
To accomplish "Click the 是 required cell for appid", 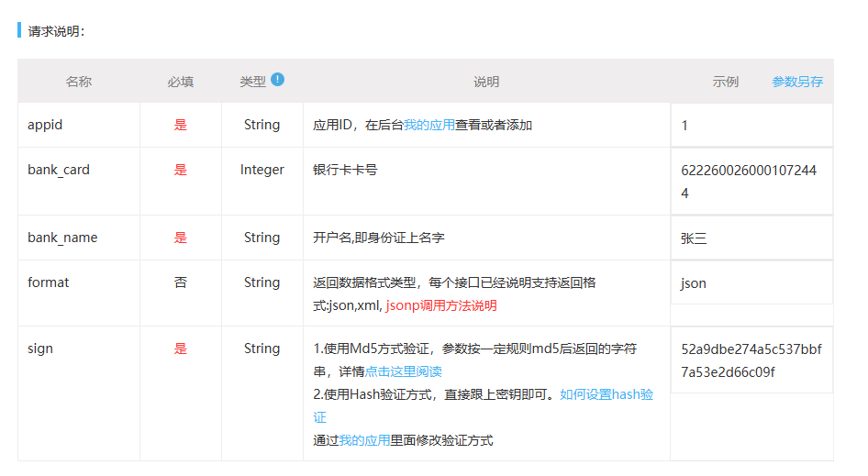I will tap(181, 125).
